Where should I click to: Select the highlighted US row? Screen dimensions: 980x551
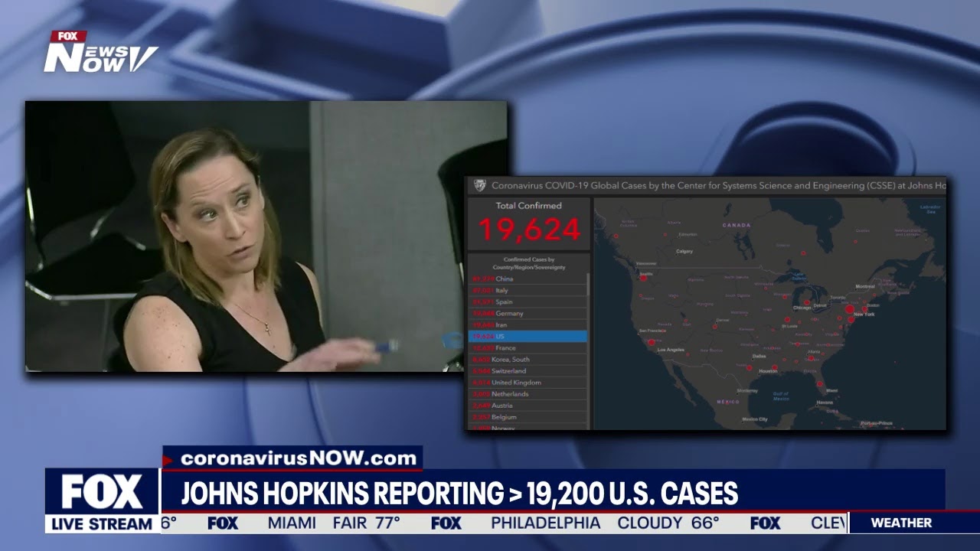tap(528, 336)
